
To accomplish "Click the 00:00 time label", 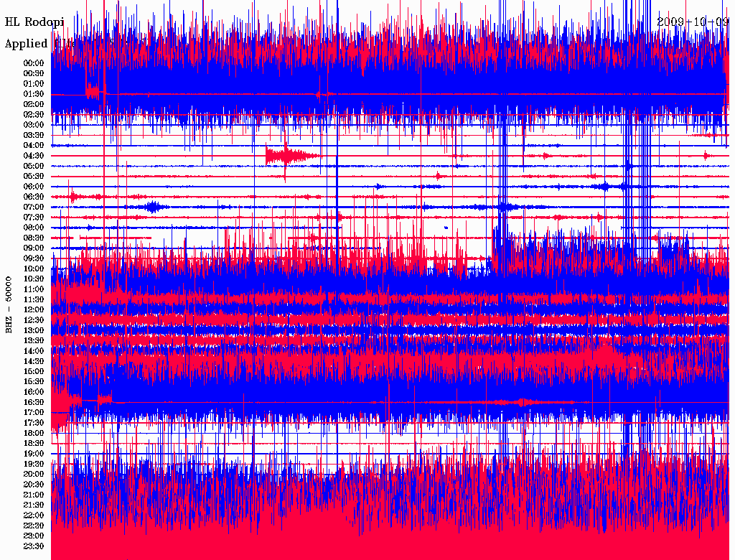I will click(34, 63).
